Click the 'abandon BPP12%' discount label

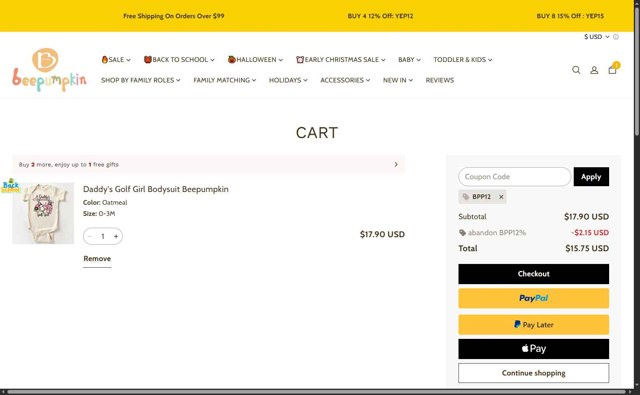[x=496, y=233]
